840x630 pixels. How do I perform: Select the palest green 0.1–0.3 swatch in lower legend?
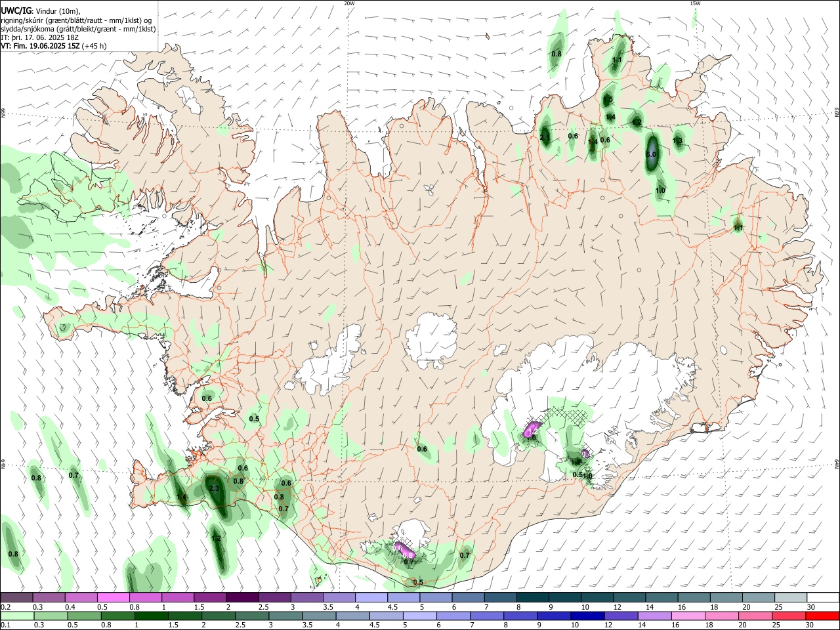pyautogui.click(x=18, y=616)
